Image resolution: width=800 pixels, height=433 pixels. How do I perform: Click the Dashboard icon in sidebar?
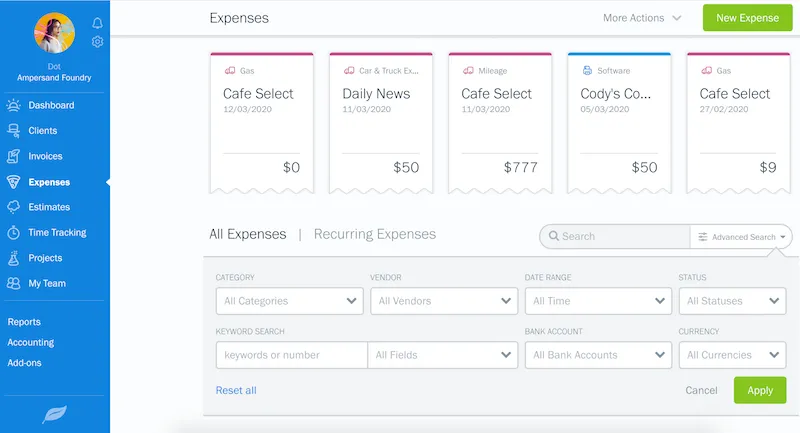(14, 105)
